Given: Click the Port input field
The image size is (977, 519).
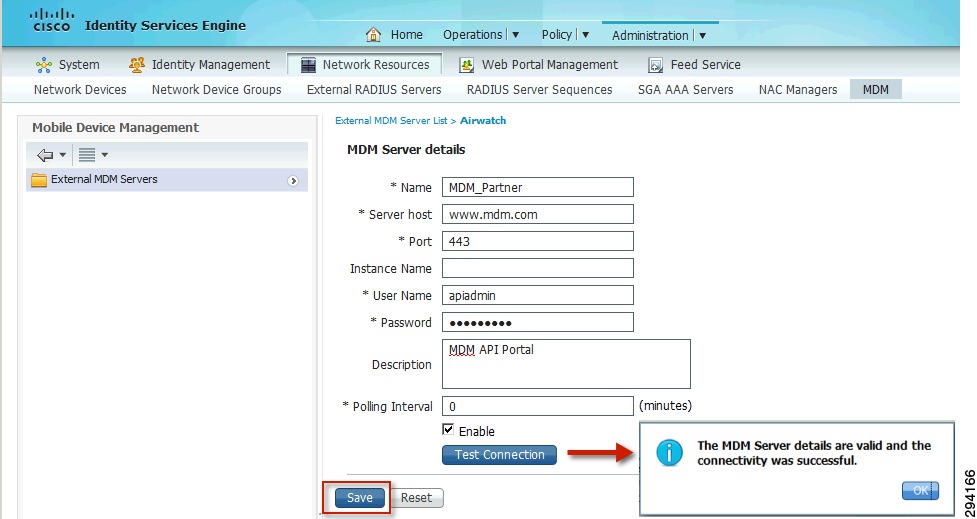Looking at the screenshot, I should coord(538,241).
